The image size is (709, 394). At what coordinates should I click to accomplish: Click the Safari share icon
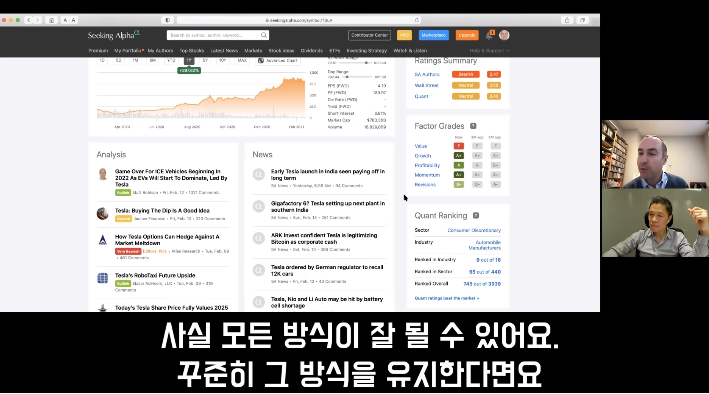[x=567, y=20]
